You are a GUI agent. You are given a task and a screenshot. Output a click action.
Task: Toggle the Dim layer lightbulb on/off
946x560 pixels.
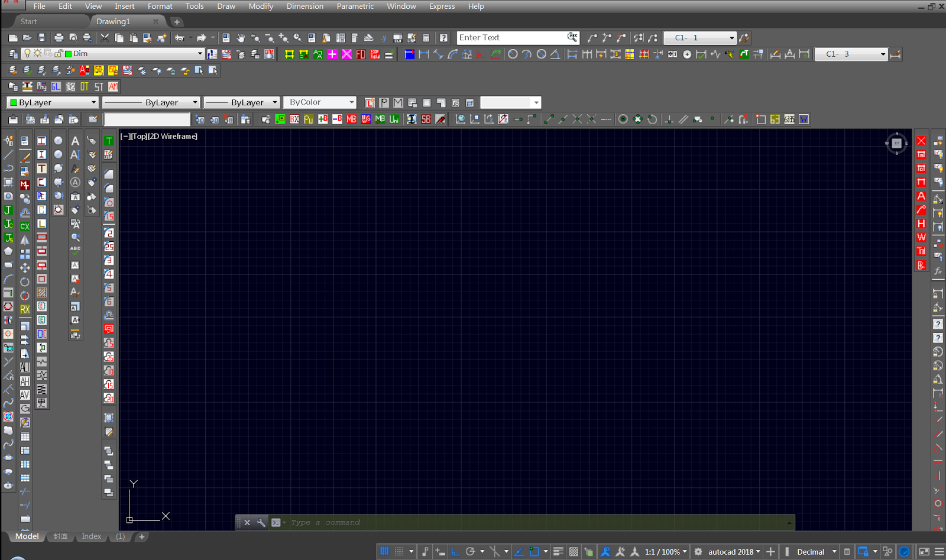[x=27, y=53]
